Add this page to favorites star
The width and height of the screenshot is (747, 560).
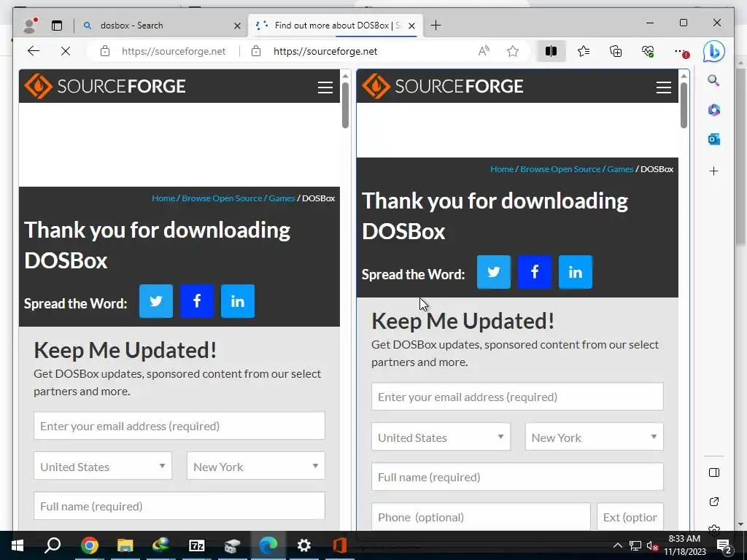pos(513,51)
